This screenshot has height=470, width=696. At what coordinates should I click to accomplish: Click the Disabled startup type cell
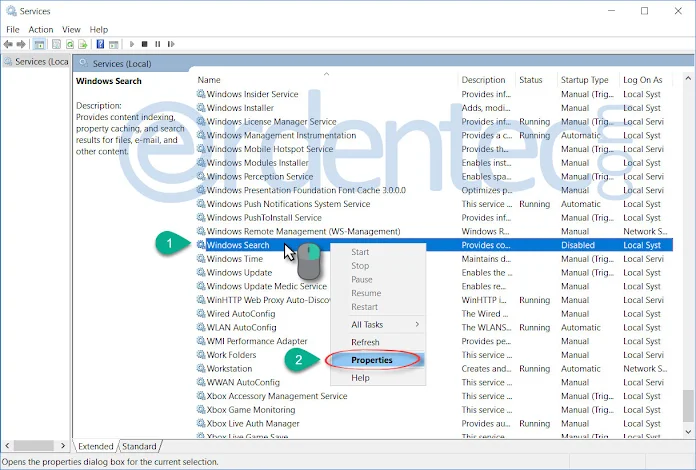tap(577, 245)
